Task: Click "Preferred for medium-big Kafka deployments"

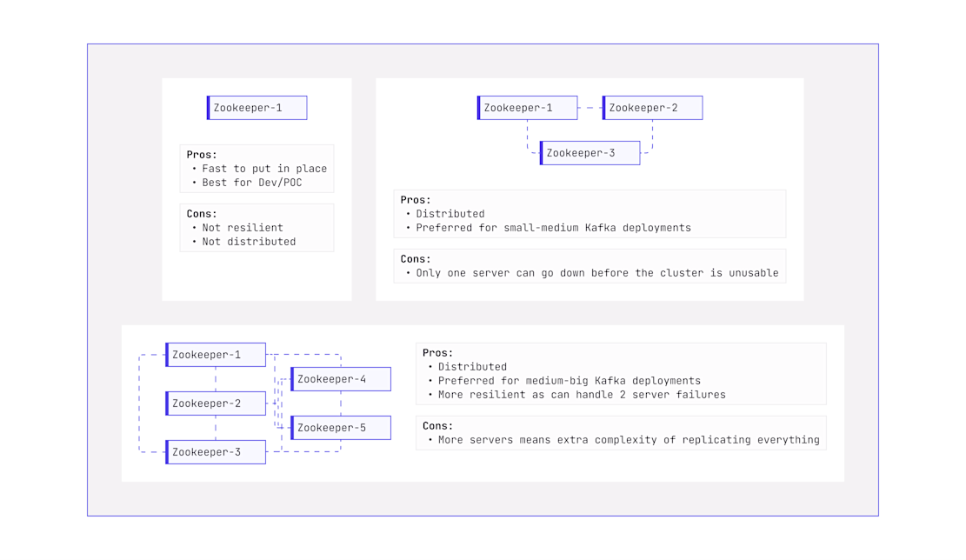Action: 570,381
